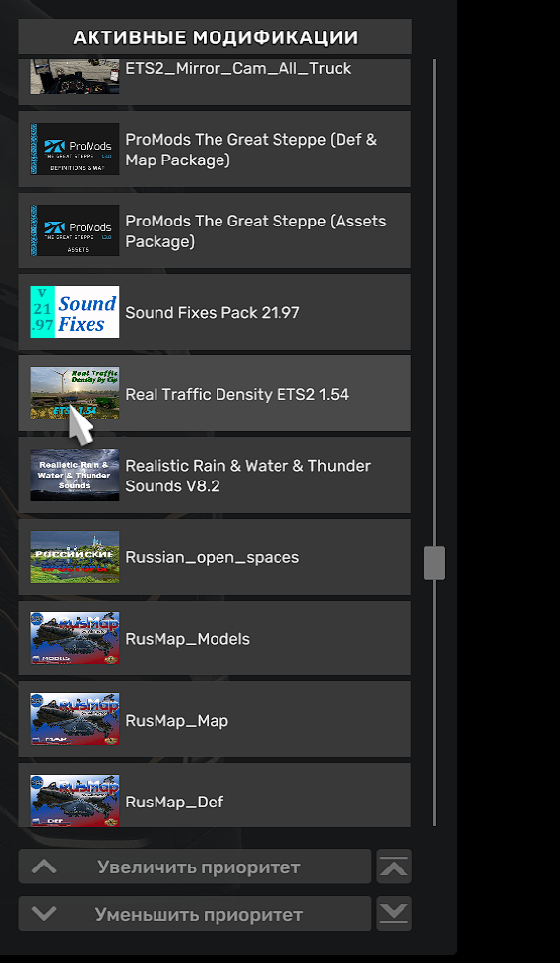Click the RusMap_Def thumbnail image
560x963 pixels.
tap(74, 801)
